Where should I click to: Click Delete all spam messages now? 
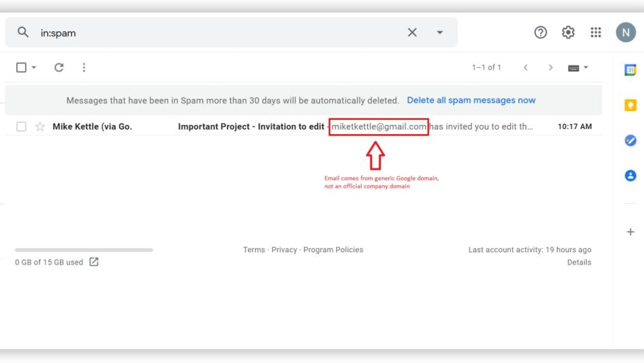tap(471, 101)
